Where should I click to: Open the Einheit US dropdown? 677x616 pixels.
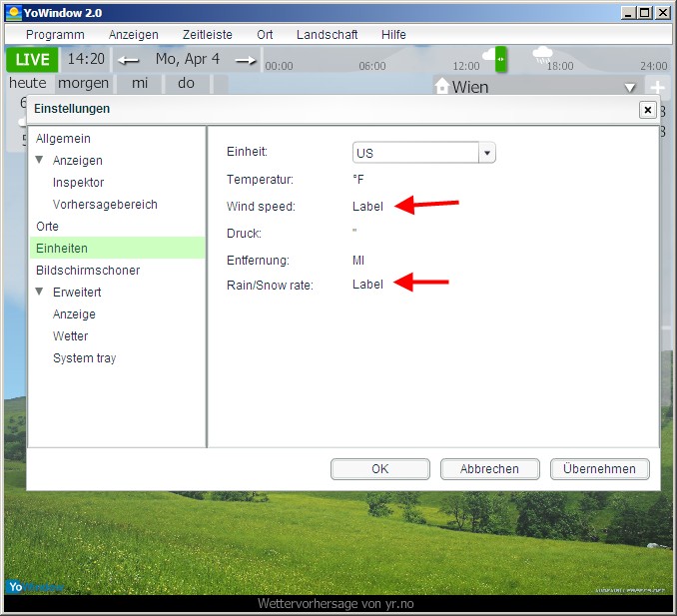click(487, 153)
